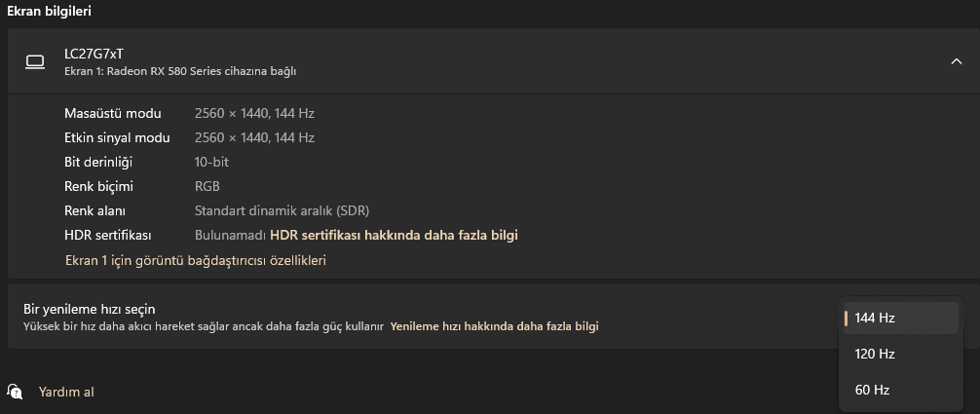
Task: Open the Yardım al link
Action: click(66, 392)
